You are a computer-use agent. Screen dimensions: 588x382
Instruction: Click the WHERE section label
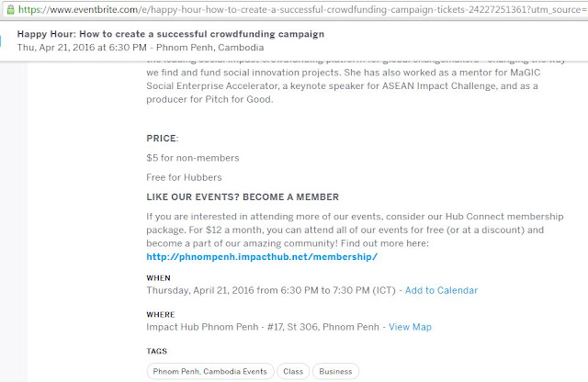point(161,315)
